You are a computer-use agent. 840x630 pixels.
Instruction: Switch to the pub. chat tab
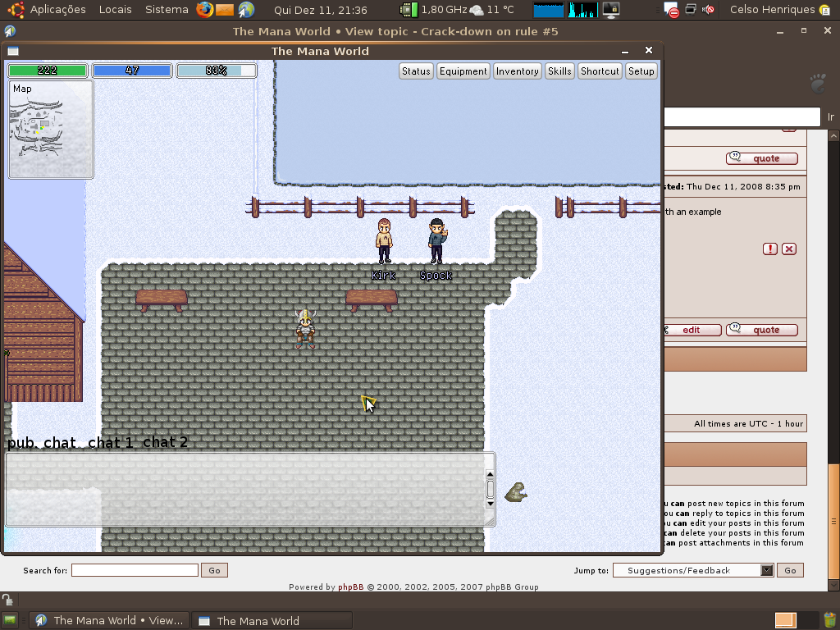click(41, 442)
